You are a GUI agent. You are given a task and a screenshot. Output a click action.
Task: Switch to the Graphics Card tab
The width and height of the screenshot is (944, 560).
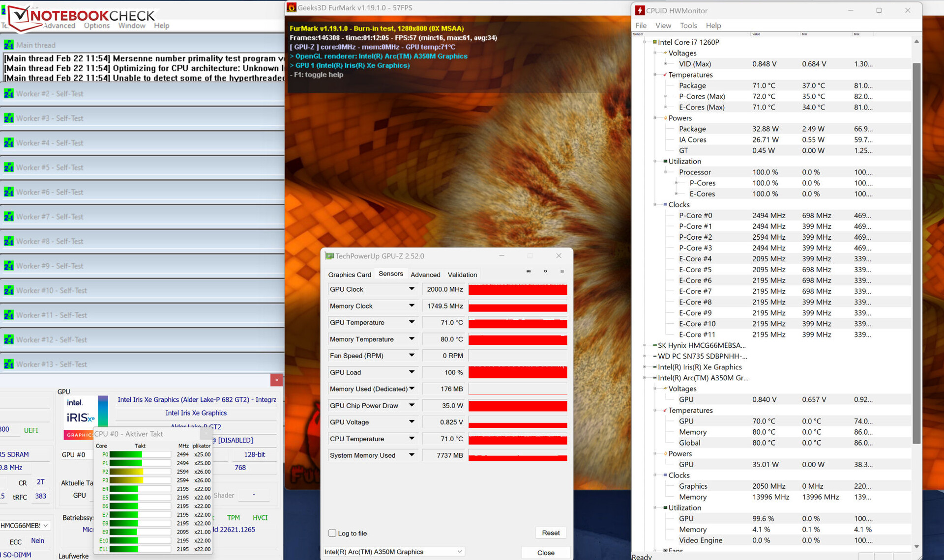click(349, 275)
